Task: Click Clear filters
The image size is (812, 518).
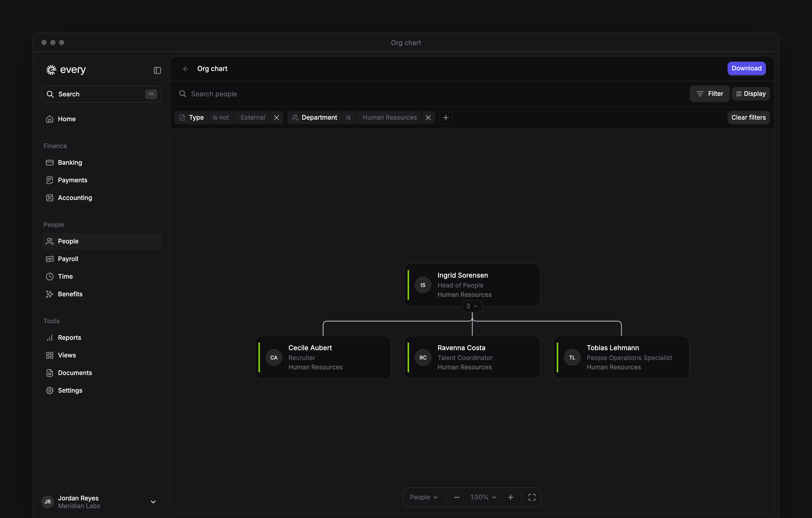Action: [748, 117]
